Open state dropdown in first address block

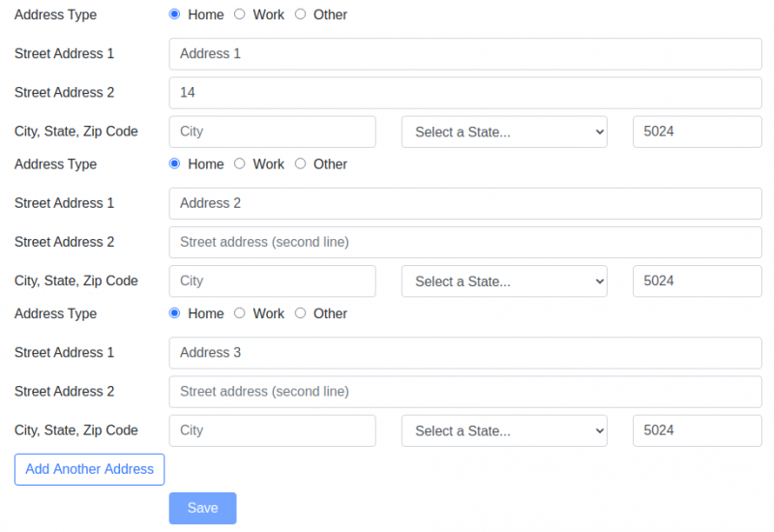(x=504, y=132)
